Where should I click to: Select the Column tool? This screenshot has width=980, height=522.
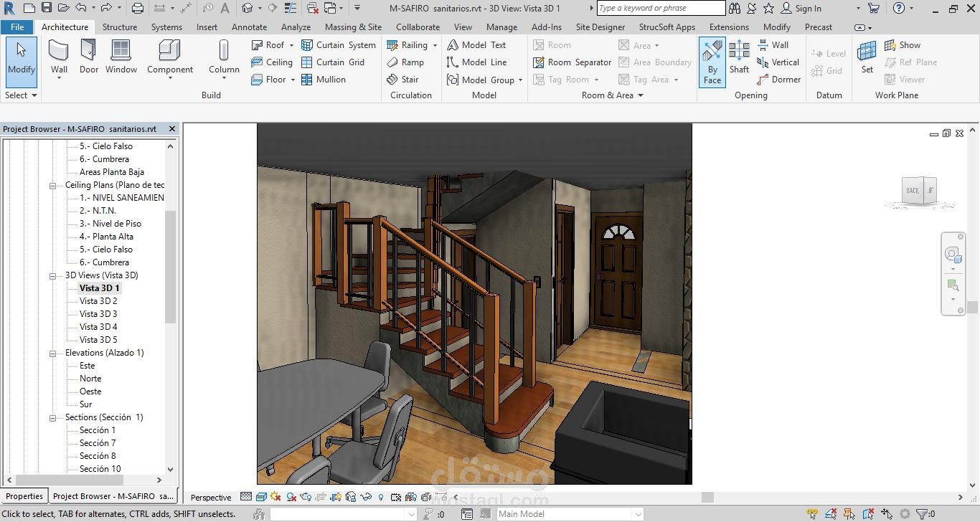tap(224, 57)
